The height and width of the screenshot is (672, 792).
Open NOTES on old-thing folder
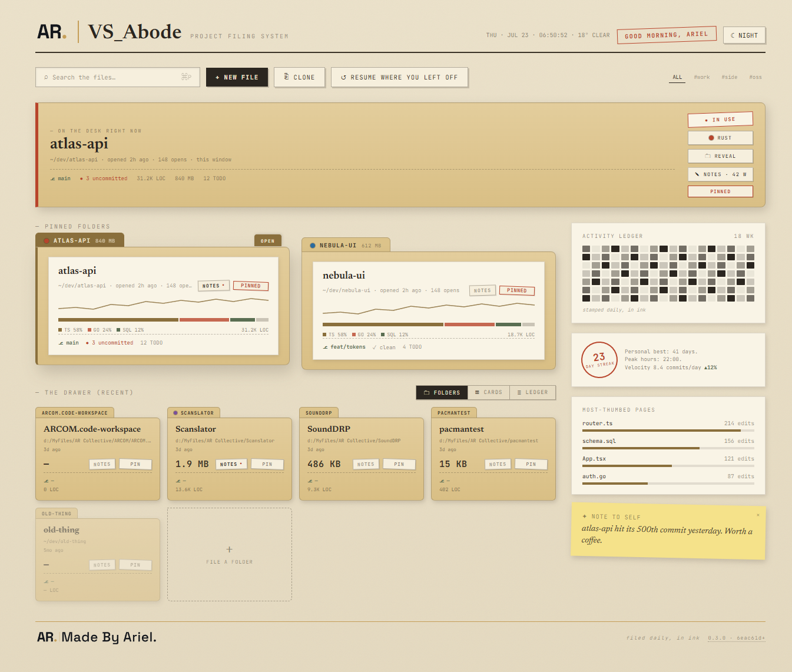tap(102, 565)
